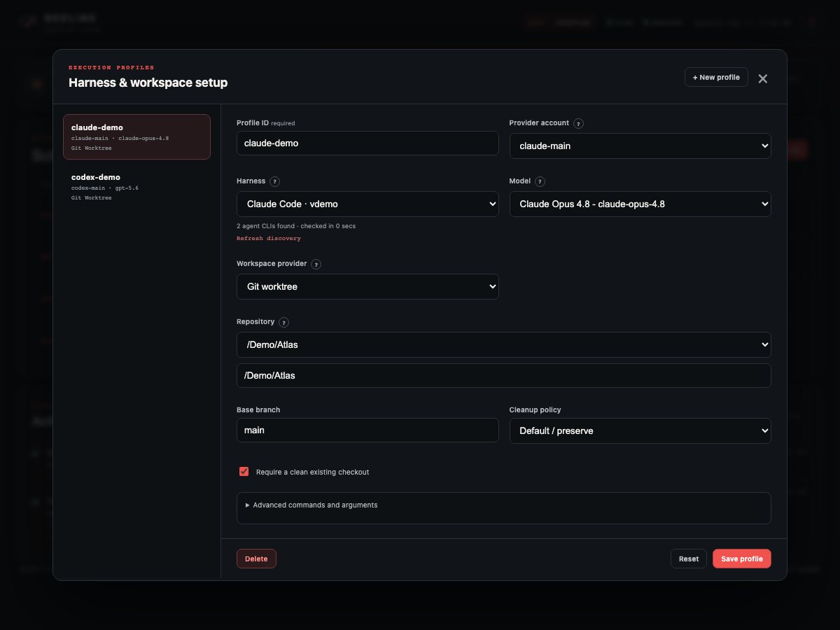Expand Advanced commands and arguments section
The image size is (840, 630).
tap(311, 505)
